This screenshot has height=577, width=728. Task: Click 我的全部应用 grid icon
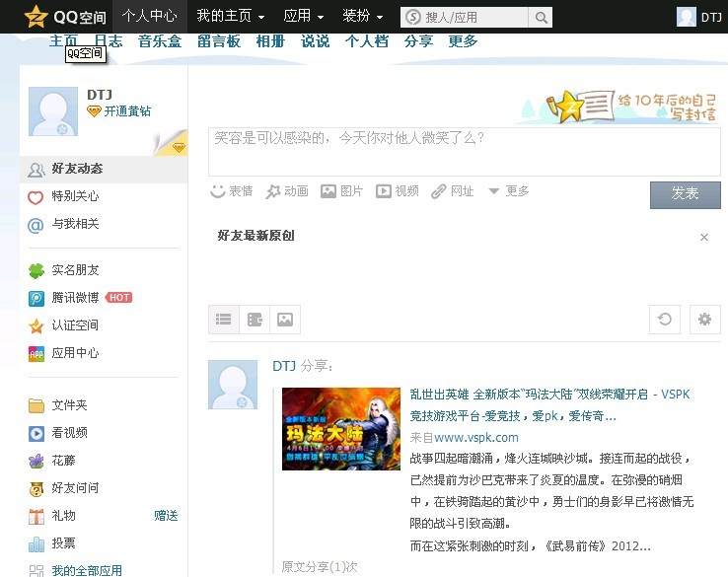click(x=36, y=571)
